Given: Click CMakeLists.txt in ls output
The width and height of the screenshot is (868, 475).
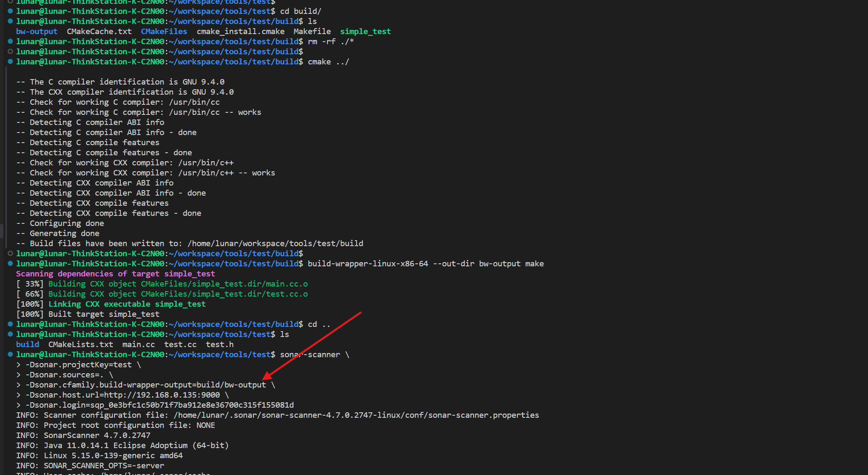Looking at the screenshot, I should (x=80, y=345).
